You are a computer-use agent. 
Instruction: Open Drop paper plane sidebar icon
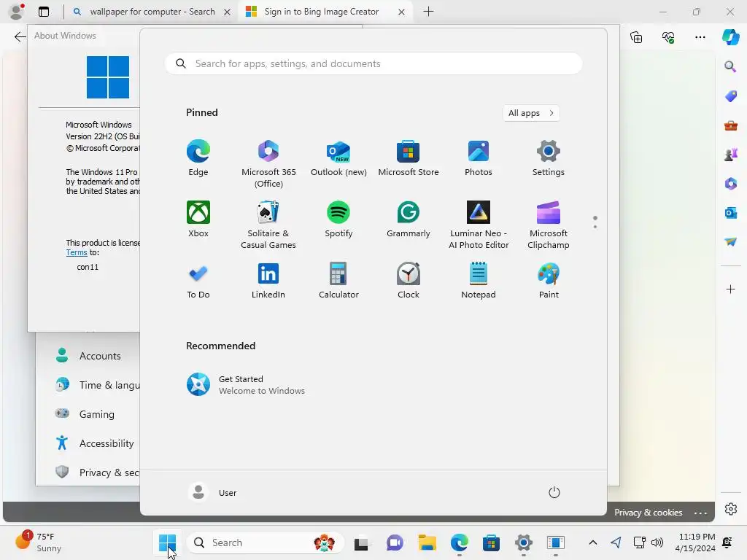(730, 242)
